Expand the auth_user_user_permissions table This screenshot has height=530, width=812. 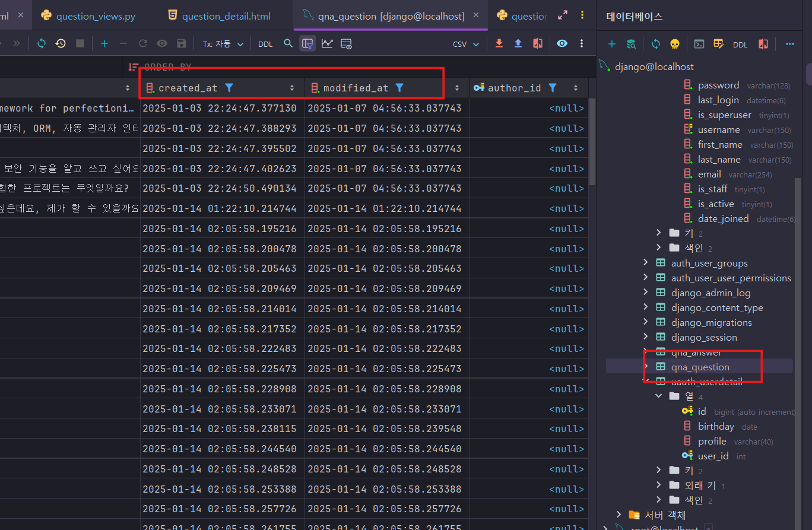click(646, 277)
